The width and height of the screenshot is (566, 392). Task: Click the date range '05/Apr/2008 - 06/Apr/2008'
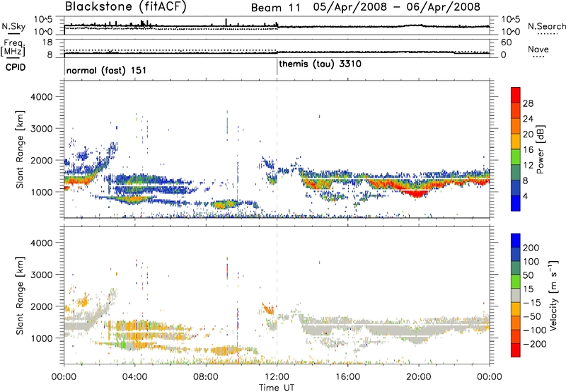click(397, 7)
